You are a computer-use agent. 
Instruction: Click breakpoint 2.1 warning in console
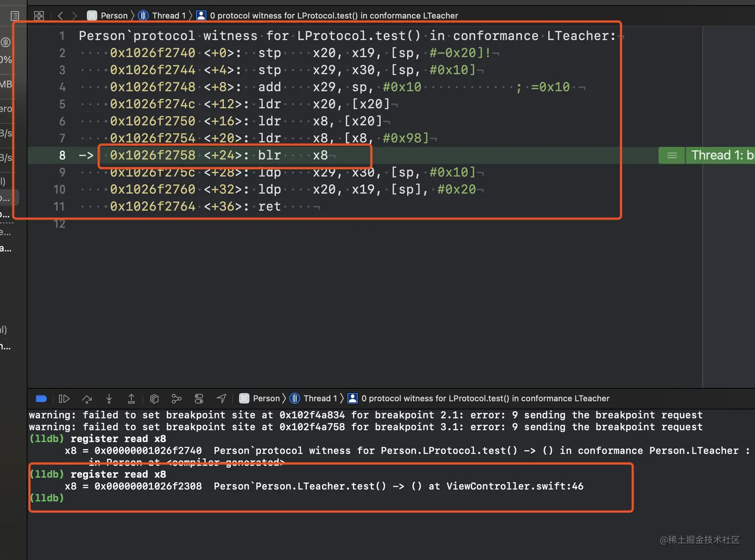366,415
